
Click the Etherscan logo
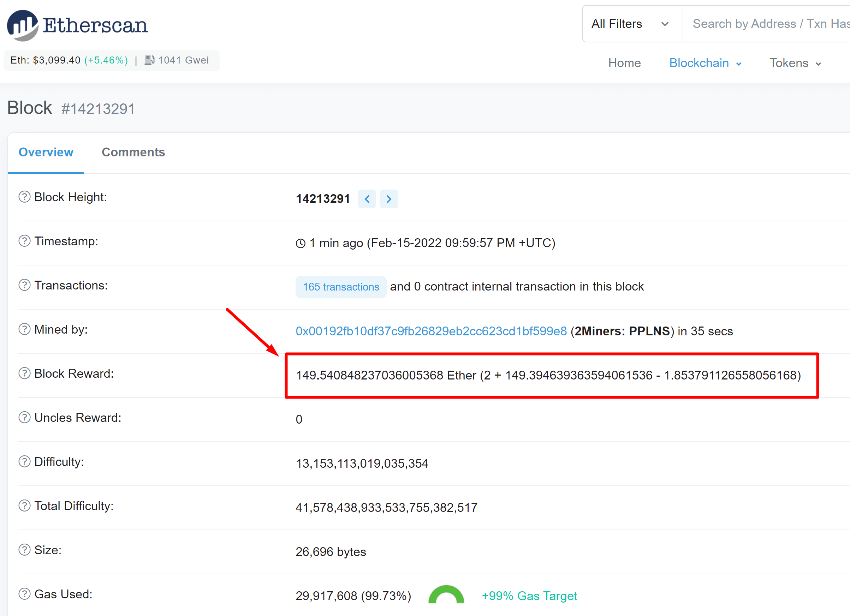[x=78, y=25]
